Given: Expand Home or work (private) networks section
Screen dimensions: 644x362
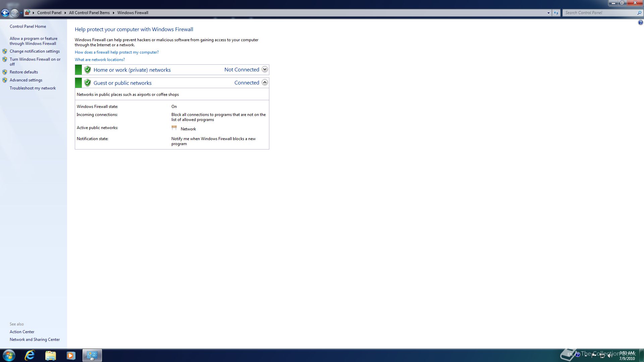Looking at the screenshot, I should pyautogui.click(x=265, y=69).
